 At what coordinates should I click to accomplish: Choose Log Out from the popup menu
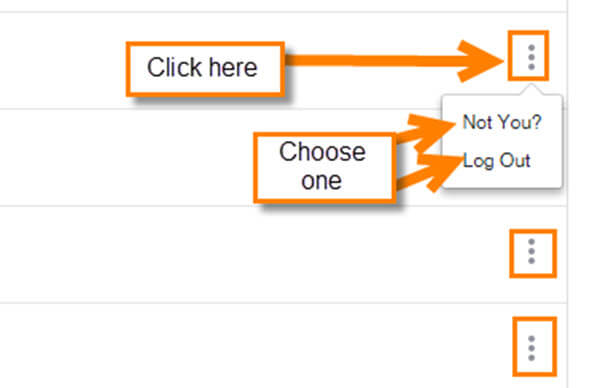click(x=496, y=160)
